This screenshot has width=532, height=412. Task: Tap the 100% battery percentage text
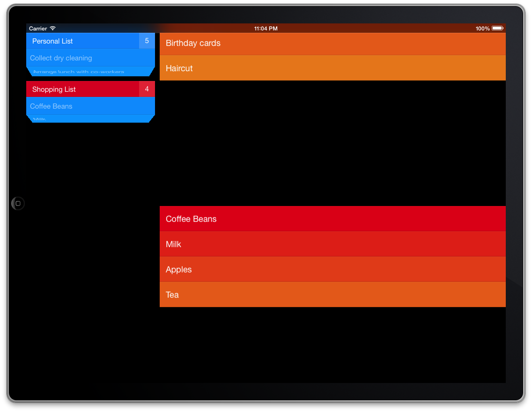[482, 29]
